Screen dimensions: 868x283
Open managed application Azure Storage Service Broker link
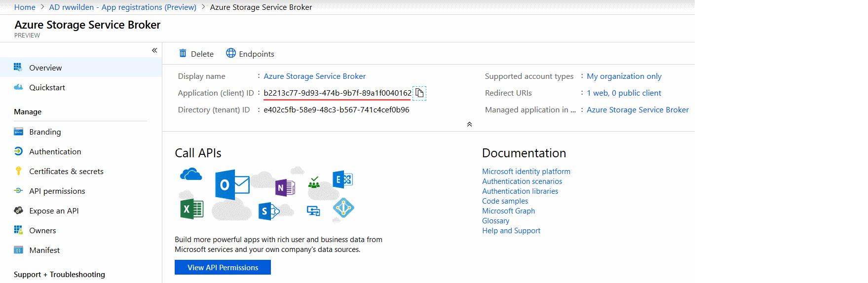coord(638,109)
